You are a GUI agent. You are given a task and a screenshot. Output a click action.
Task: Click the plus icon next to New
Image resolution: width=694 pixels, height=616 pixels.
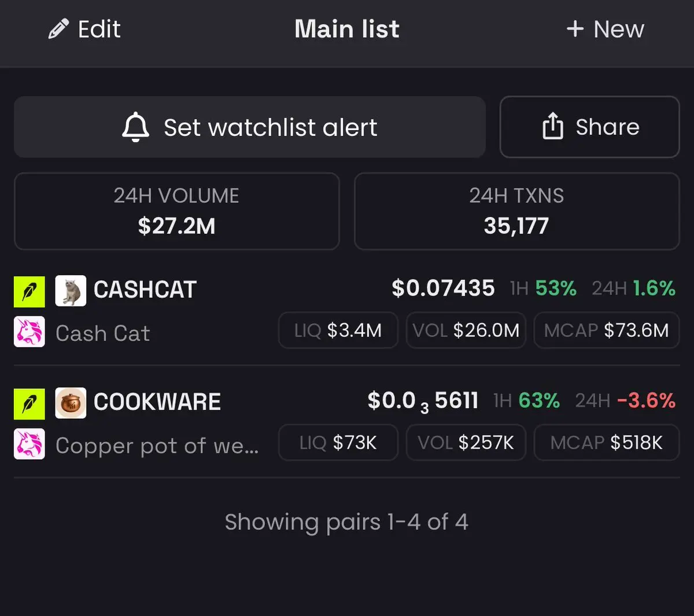pos(575,28)
